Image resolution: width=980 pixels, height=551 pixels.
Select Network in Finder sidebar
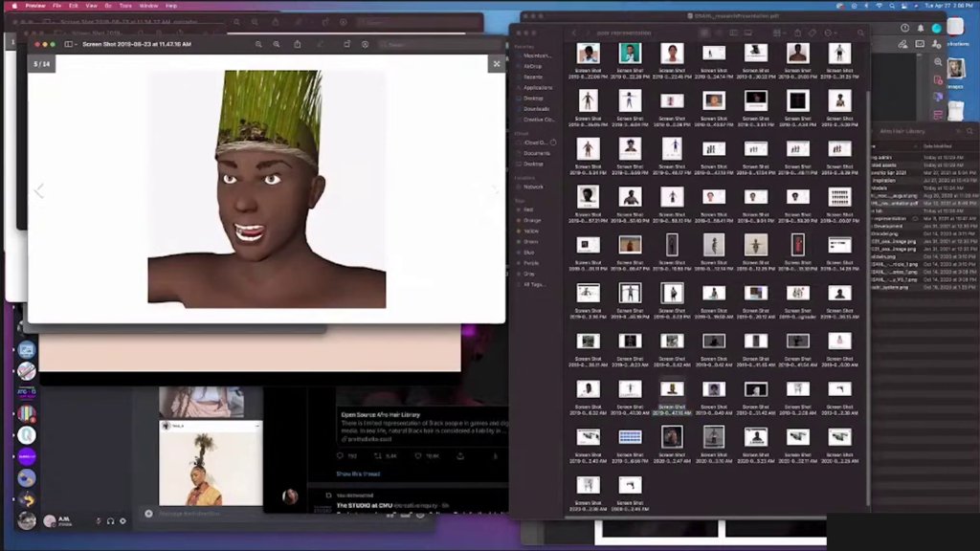click(x=533, y=187)
